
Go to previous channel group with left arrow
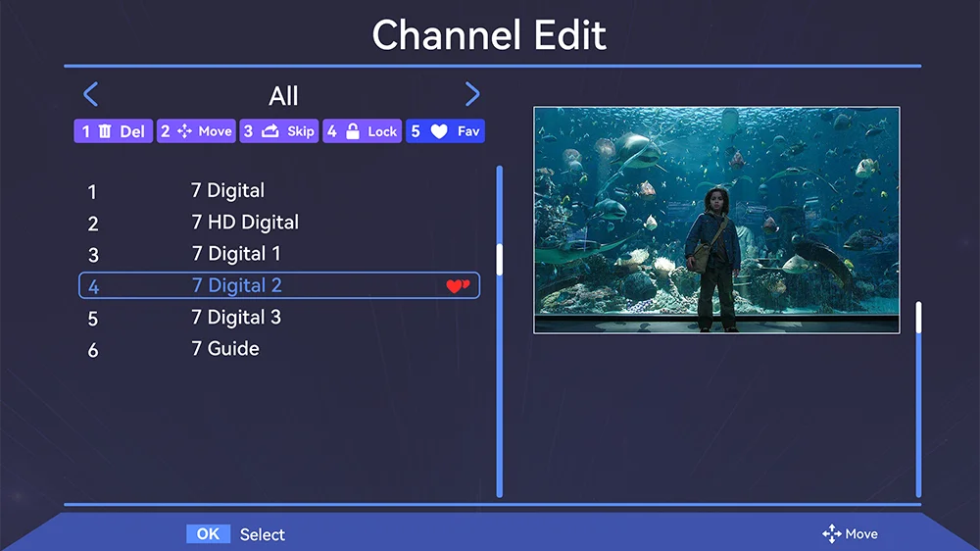click(91, 95)
